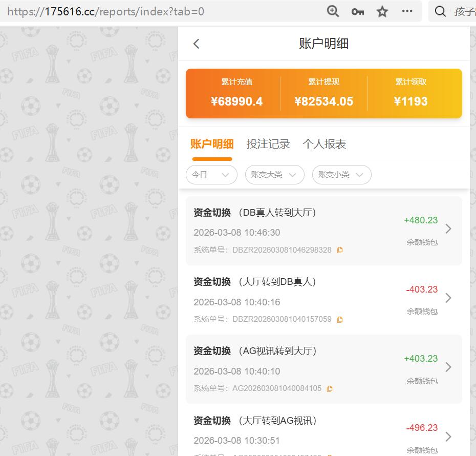
Task: Open the browser extensions ellipsis menu
Action: 407,11
